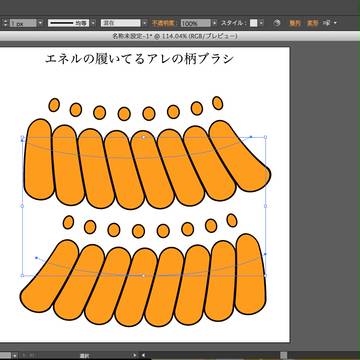Click the bottom-left bounding box corner handle
The image size is (360, 360).
tap(22, 275)
